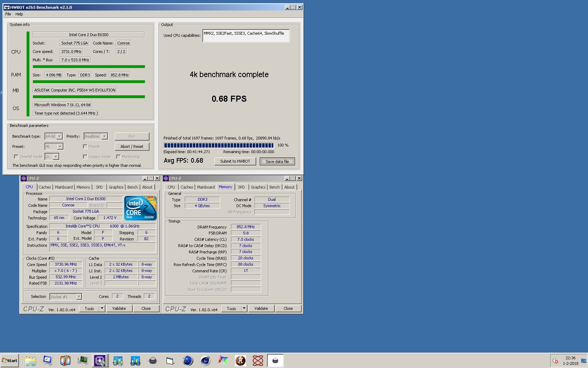Click bar-chart glasses icon without shield badge
Image resolution: width=588 pixels, height=368 pixels.
tap(135, 361)
